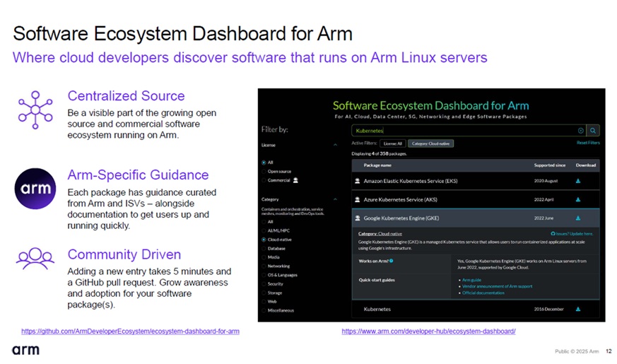The height and width of the screenshot is (364, 617).
Task: Expand the Amazon Elastic Kubernetes Service row
Action: 476,181
